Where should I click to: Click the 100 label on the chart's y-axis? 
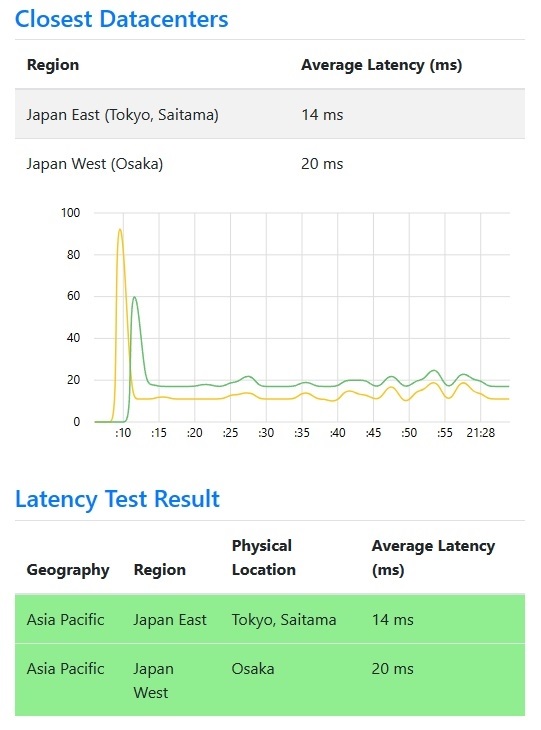tap(70, 213)
